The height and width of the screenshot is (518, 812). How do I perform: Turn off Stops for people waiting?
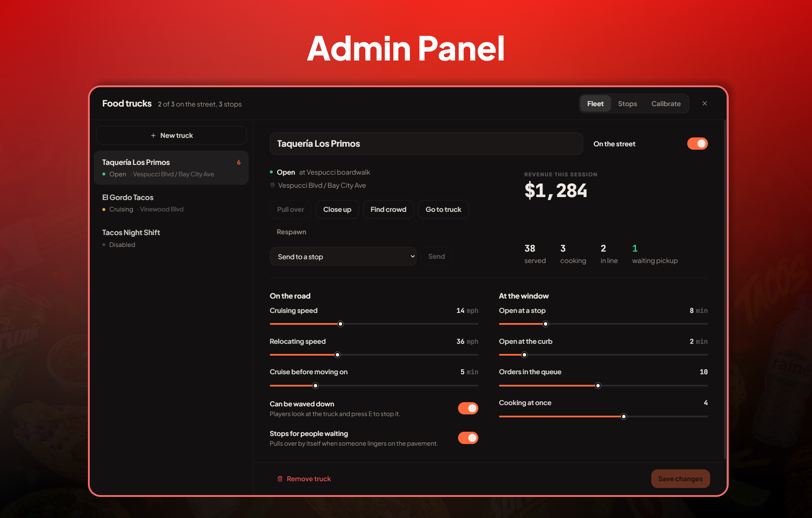pyautogui.click(x=468, y=438)
